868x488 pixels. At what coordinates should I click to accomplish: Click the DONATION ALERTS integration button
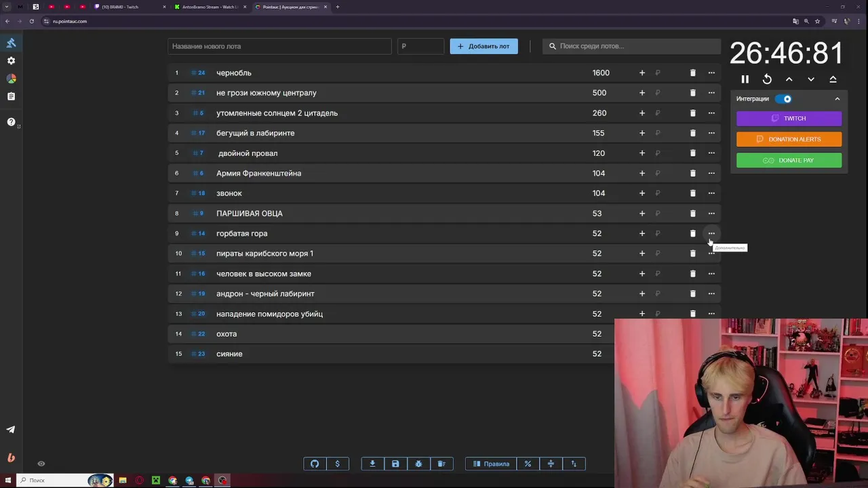tap(789, 139)
